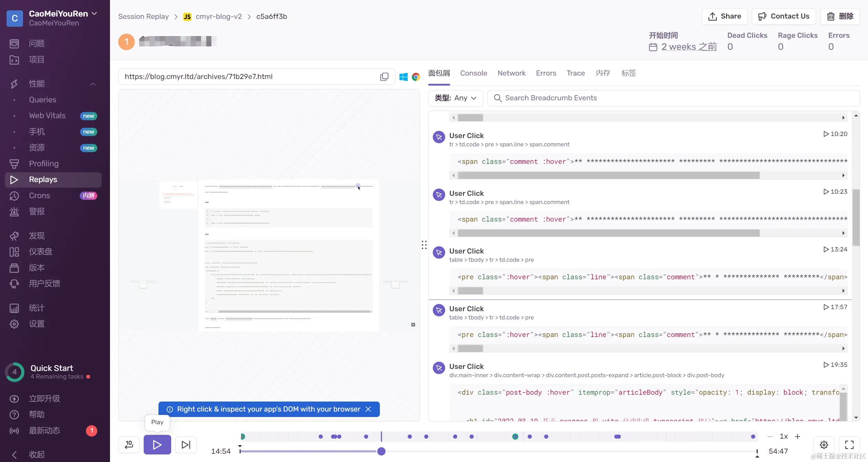The width and height of the screenshot is (868, 462).
Task: Click the skip to next event icon
Action: click(186, 444)
